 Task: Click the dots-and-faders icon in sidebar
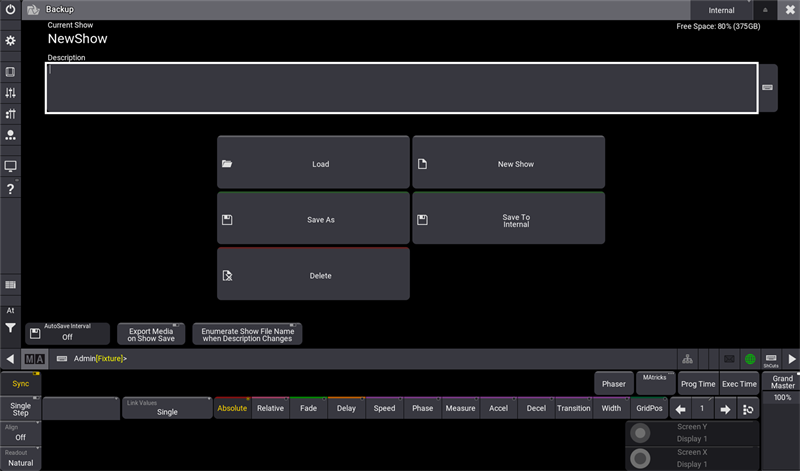coord(10,113)
